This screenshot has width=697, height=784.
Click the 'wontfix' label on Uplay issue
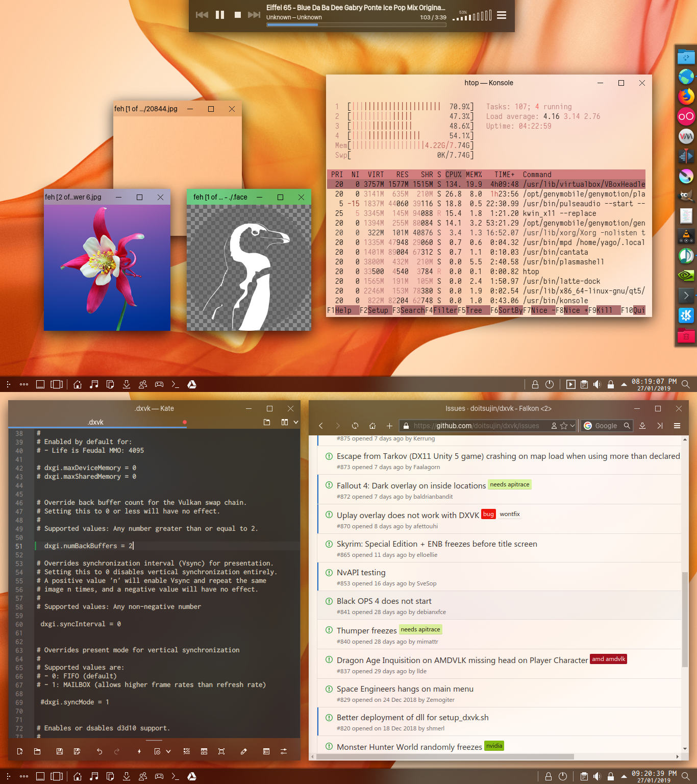click(x=510, y=514)
